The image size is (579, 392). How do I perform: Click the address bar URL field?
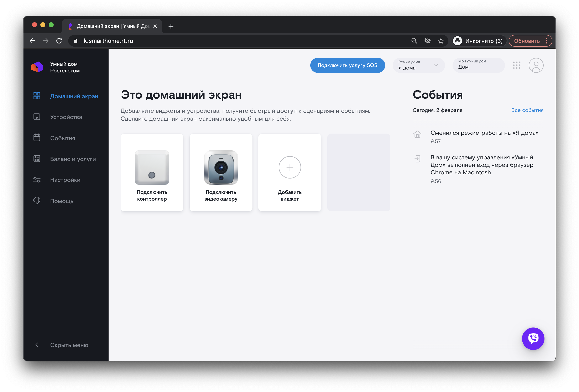tap(224, 41)
